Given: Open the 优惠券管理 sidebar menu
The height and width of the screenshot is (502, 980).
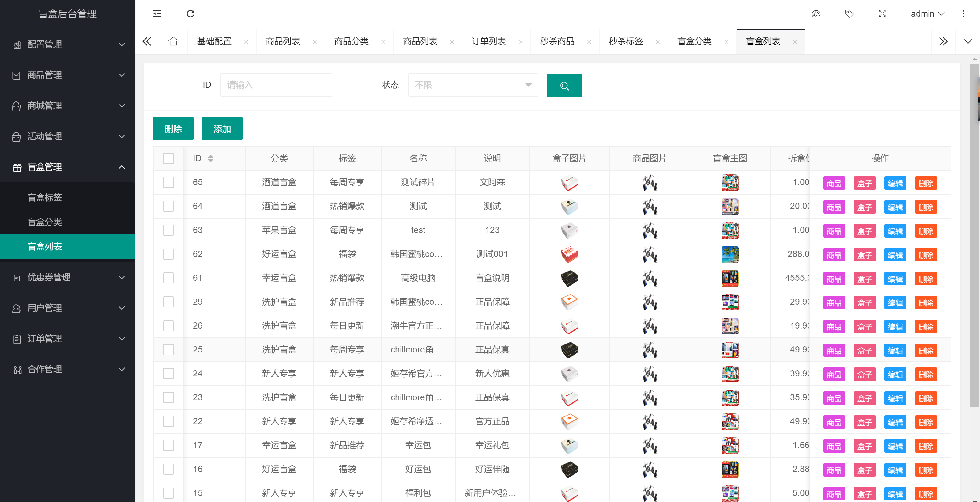Looking at the screenshot, I should coord(49,277).
